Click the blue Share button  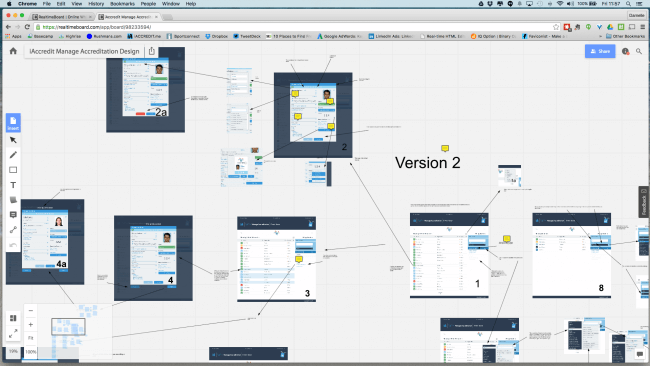(x=600, y=51)
